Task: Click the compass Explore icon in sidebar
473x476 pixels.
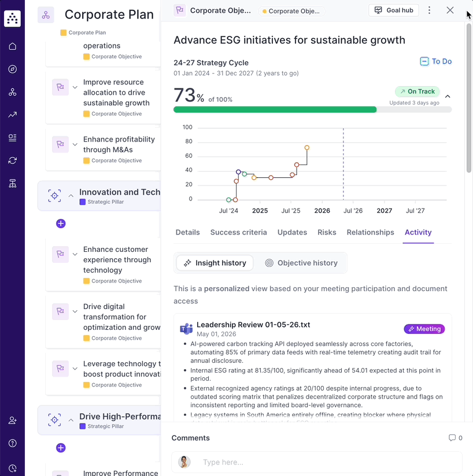Action: click(13, 69)
